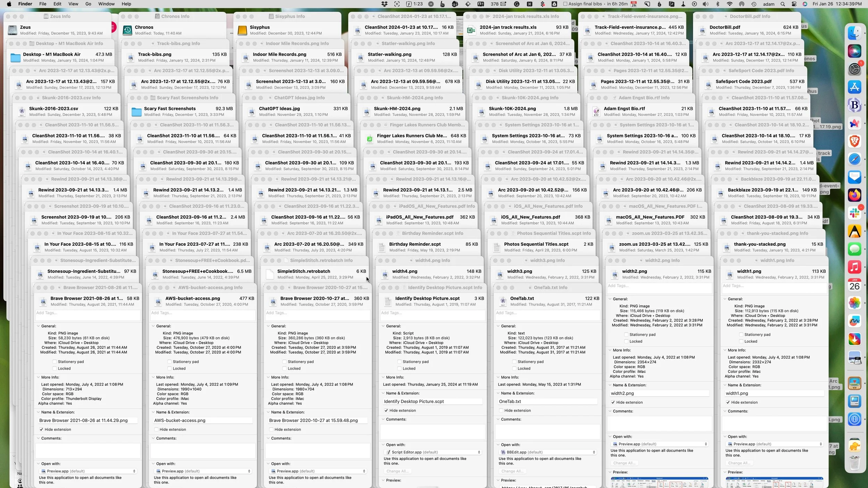Open the Go menu in the menu bar
Viewport: 868px width, 488px height.
88,4
